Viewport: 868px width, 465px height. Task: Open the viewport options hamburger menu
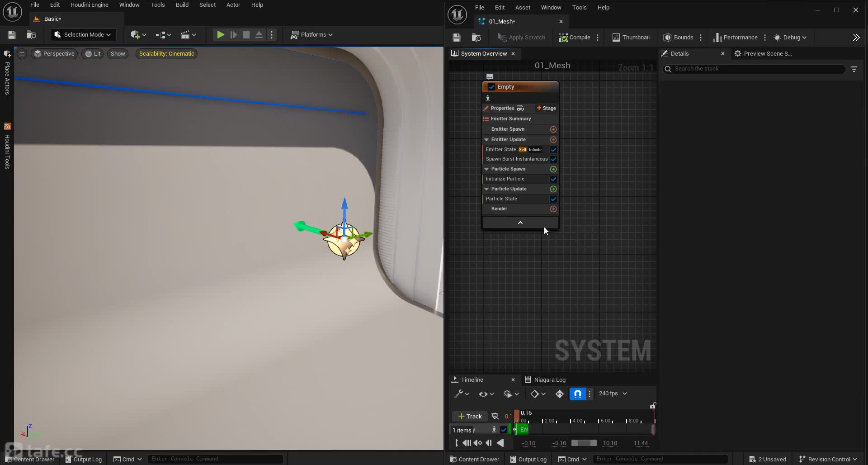[x=22, y=54]
